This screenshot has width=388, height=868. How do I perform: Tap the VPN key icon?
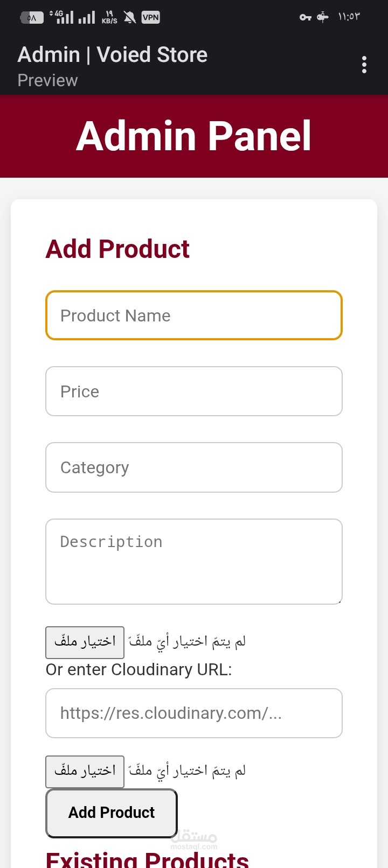306,17
